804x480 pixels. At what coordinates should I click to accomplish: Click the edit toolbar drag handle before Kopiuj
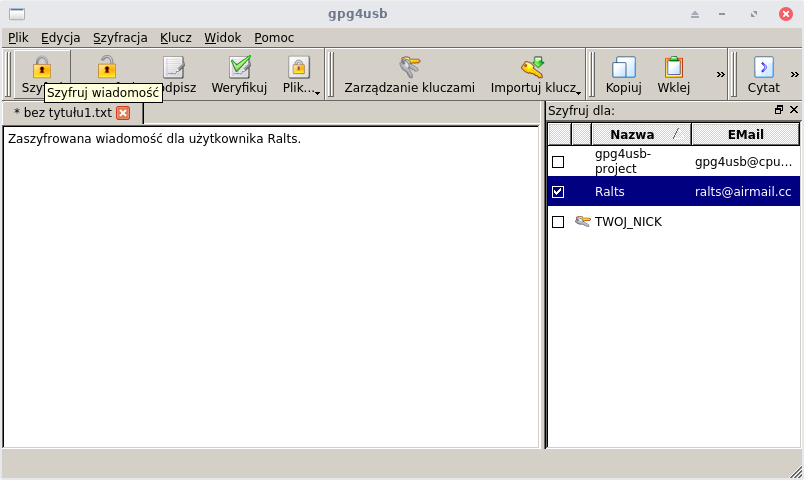pos(592,74)
